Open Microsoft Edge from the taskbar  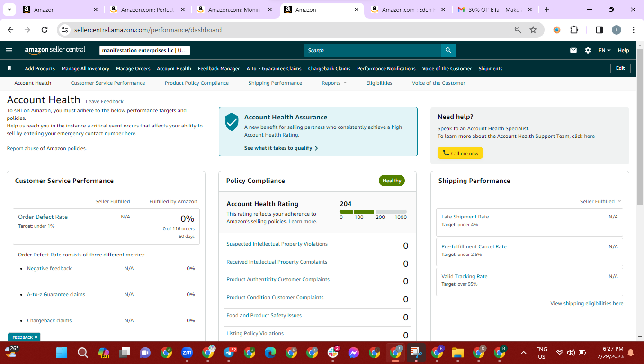270,353
